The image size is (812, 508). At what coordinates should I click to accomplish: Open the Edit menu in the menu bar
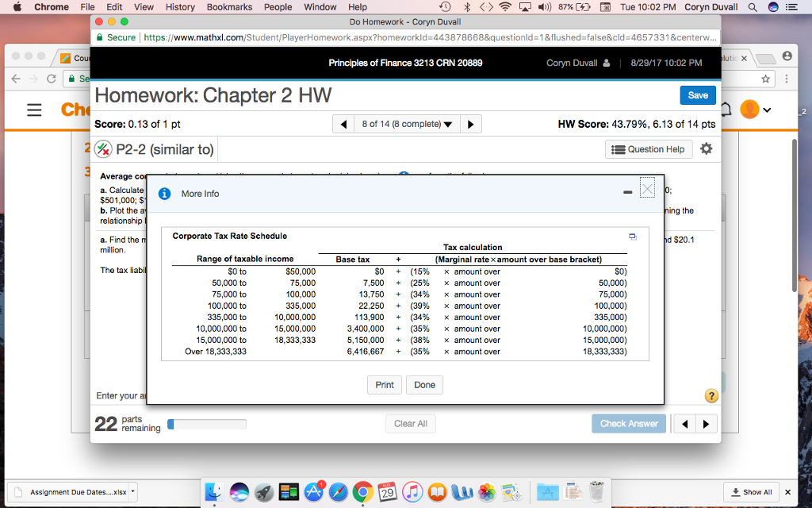(114, 6)
